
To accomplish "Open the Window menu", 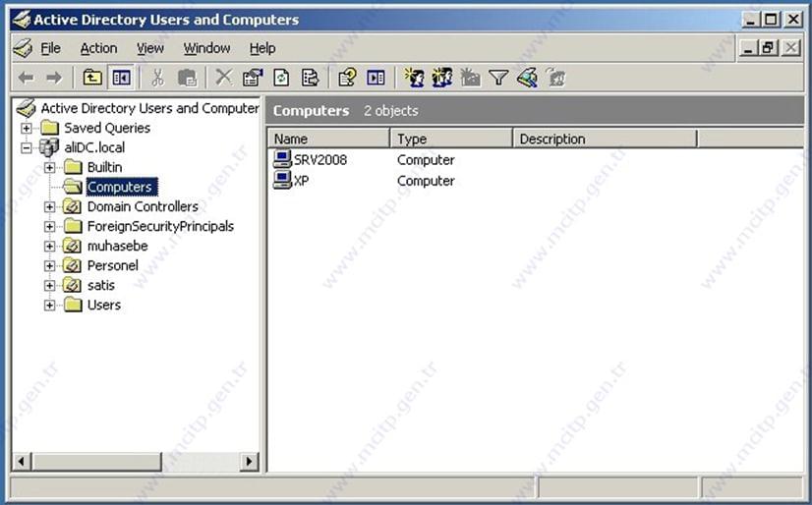I will tap(206, 49).
